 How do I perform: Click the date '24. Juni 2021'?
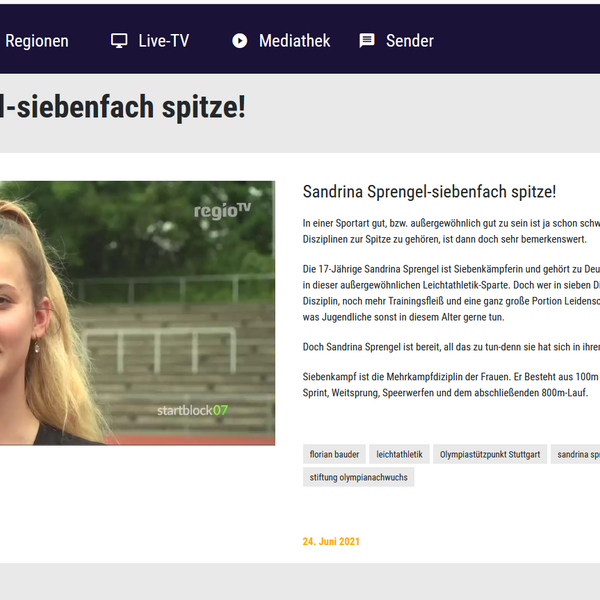coord(331,541)
